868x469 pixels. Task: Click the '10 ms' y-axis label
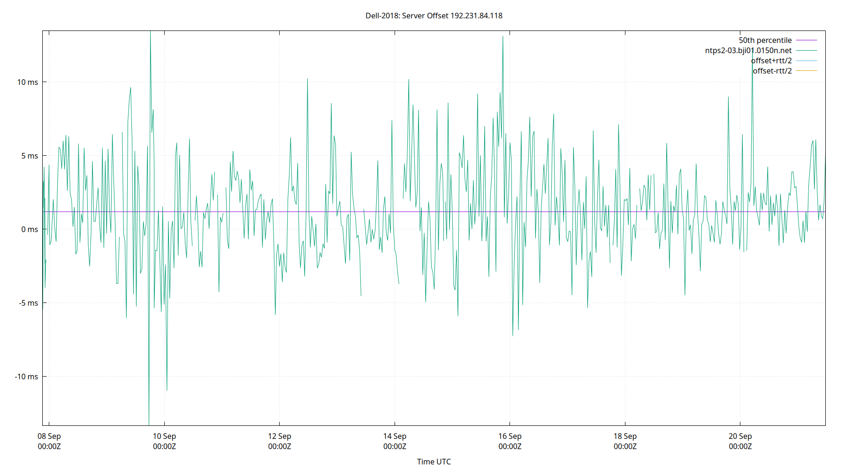pos(28,82)
